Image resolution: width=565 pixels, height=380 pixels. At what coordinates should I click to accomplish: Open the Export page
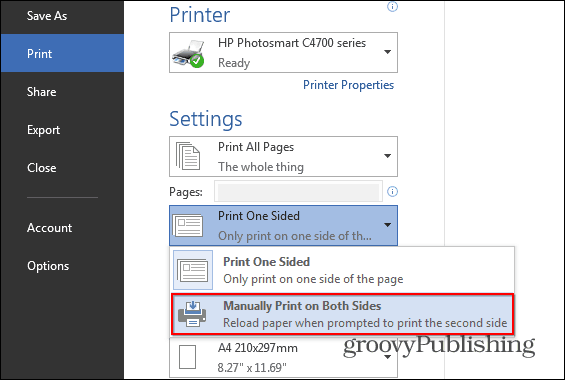click(43, 130)
